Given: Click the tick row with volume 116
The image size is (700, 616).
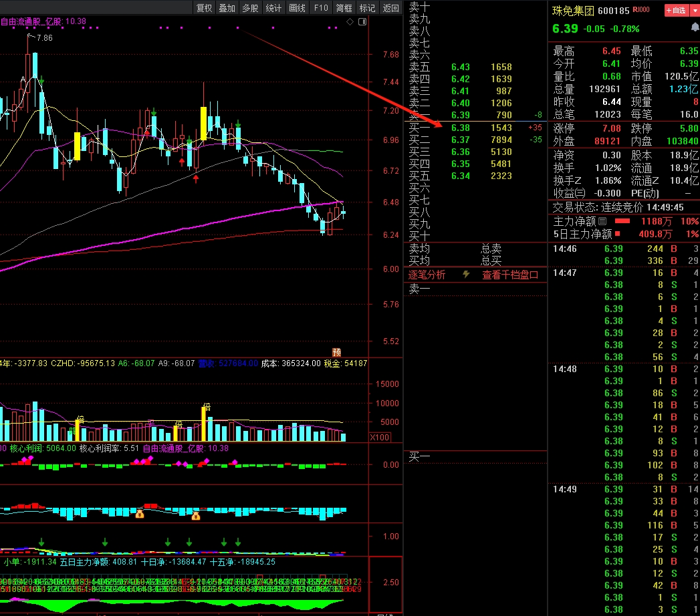Looking at the screenshot, I should (624, 525).
